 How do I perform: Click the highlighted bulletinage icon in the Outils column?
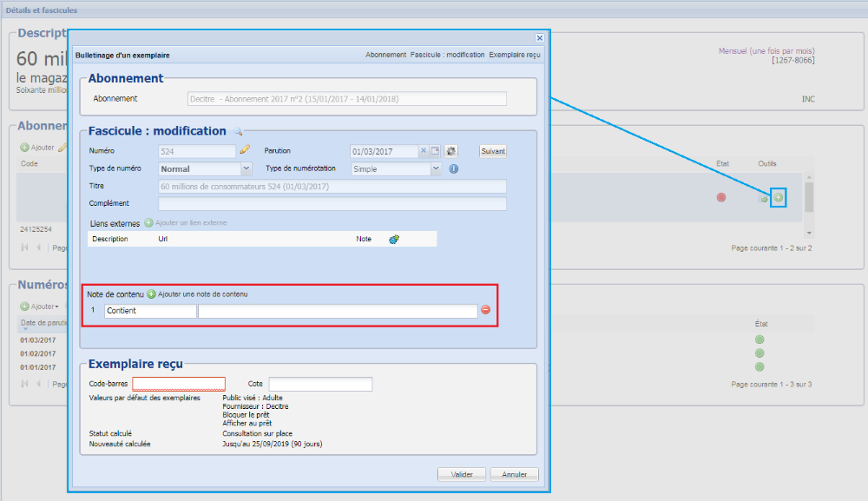(779, 197)
